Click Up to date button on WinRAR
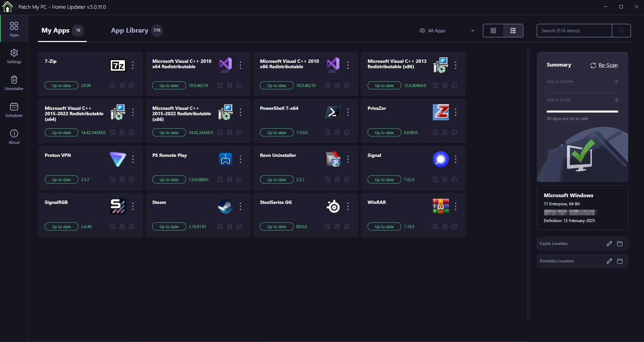This screenshot has height=342, width=644. (x=384, y=227)
